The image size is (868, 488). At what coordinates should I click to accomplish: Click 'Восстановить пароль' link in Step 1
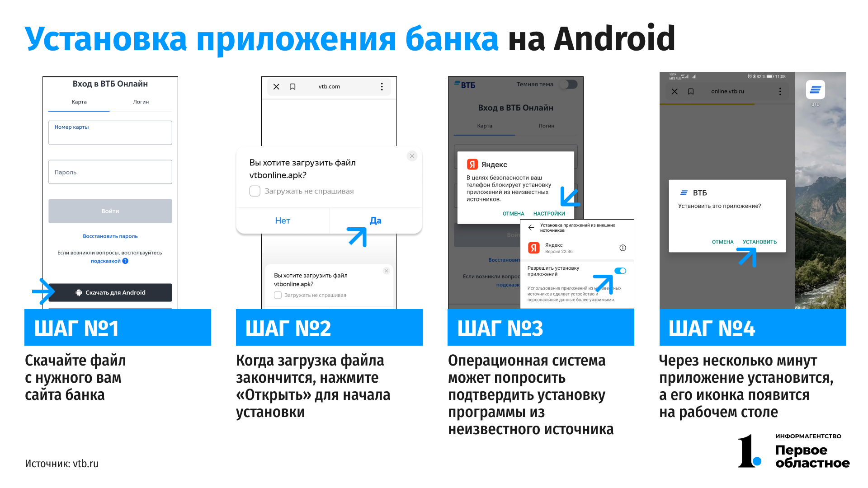pyautogui.click(x=110, y=236)
